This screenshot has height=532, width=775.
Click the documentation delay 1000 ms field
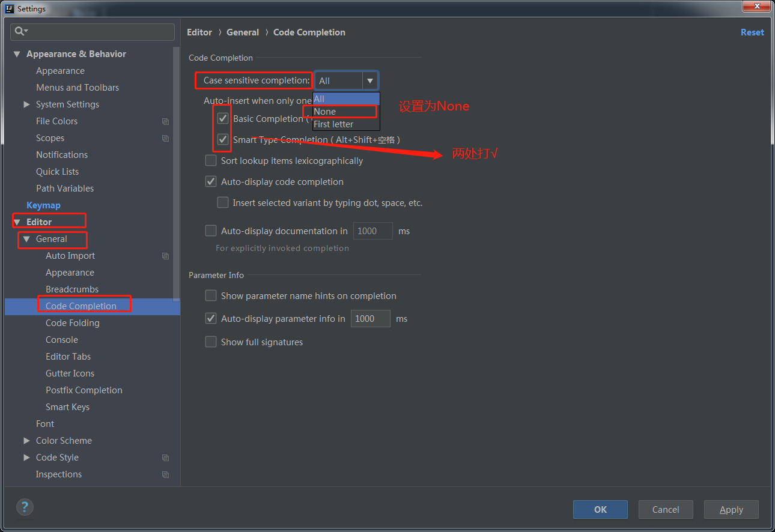click(373, 231)
